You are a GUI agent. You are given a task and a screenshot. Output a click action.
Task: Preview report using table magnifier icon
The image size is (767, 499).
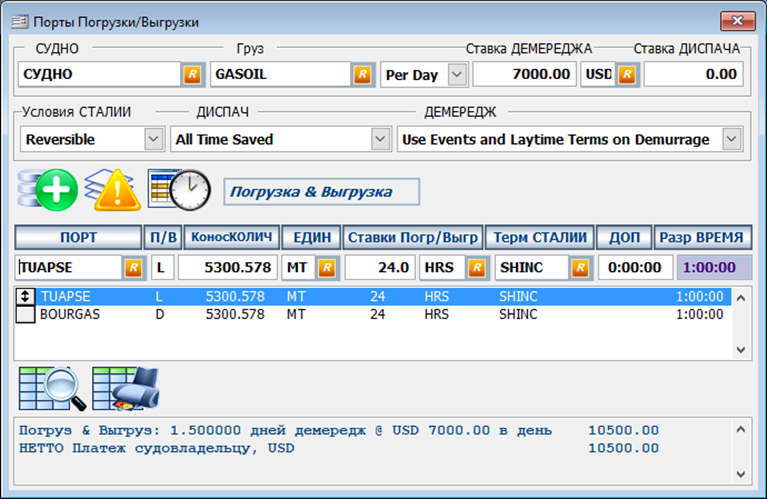coord(52,388)
